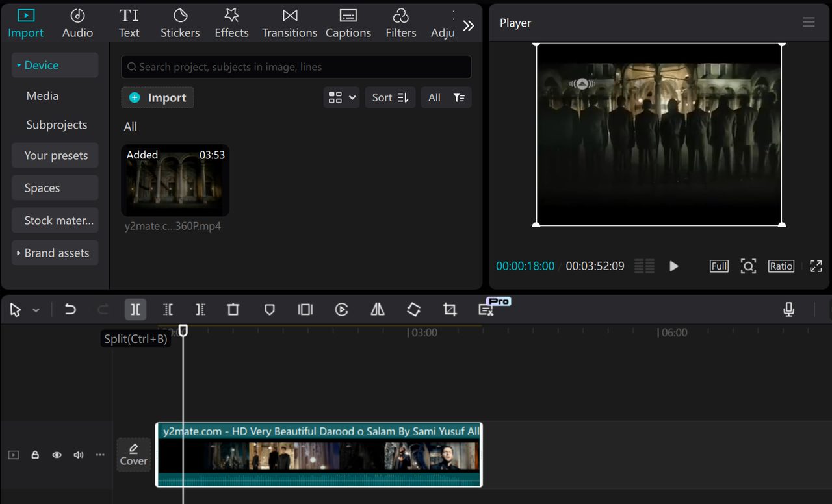Click the Full button in the Player
The height and width of the screenshot is (504, 832).
[719, 266]
